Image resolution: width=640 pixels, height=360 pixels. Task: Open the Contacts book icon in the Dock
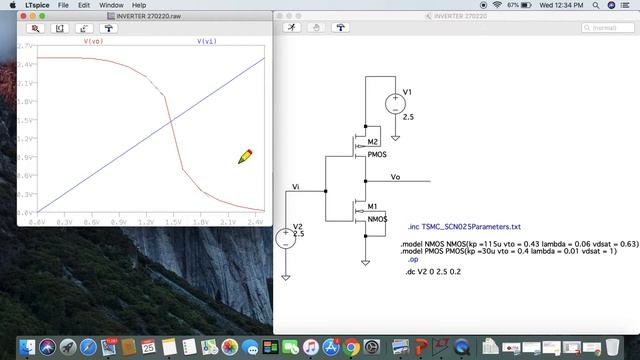(x=129, y=347)
